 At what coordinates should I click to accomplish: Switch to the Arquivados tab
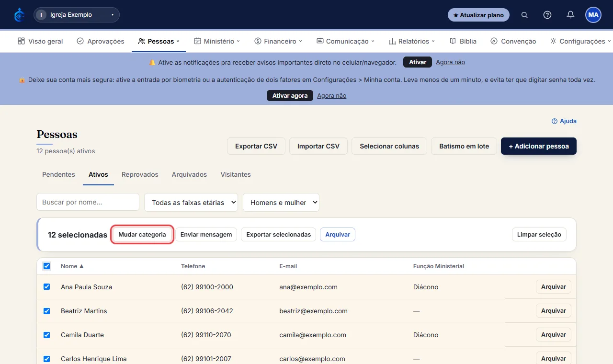189,174
